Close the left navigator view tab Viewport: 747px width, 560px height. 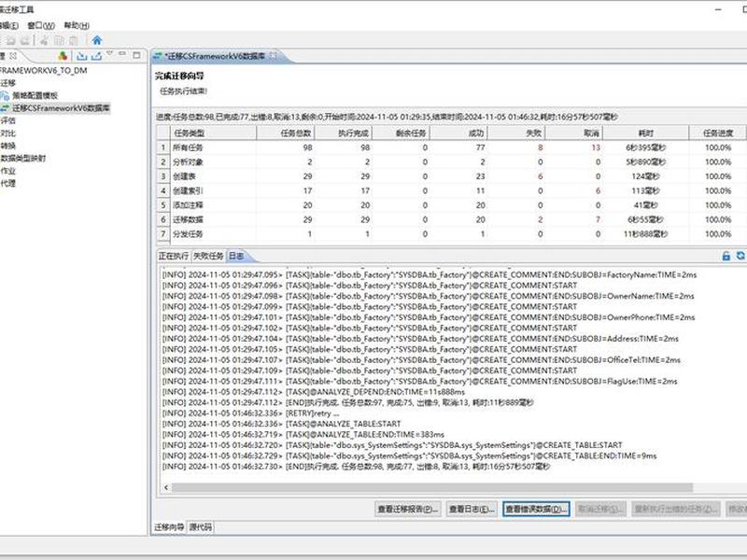point(13,56)
